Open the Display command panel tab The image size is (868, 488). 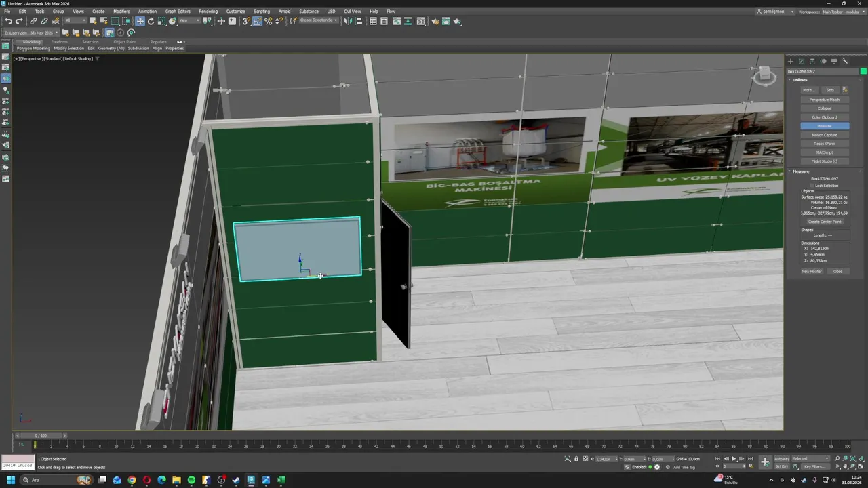834,61
